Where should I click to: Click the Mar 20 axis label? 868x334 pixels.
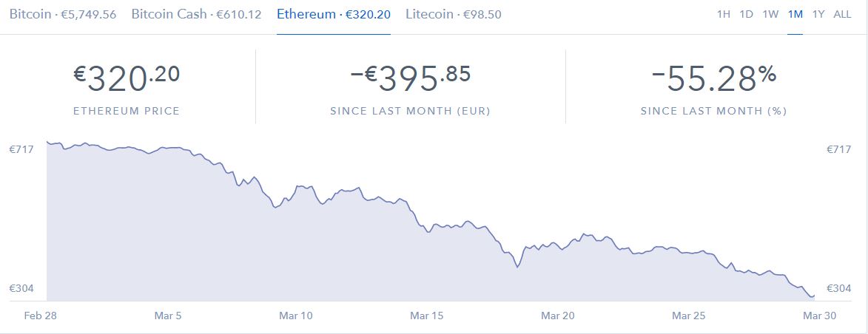(558, 316)
